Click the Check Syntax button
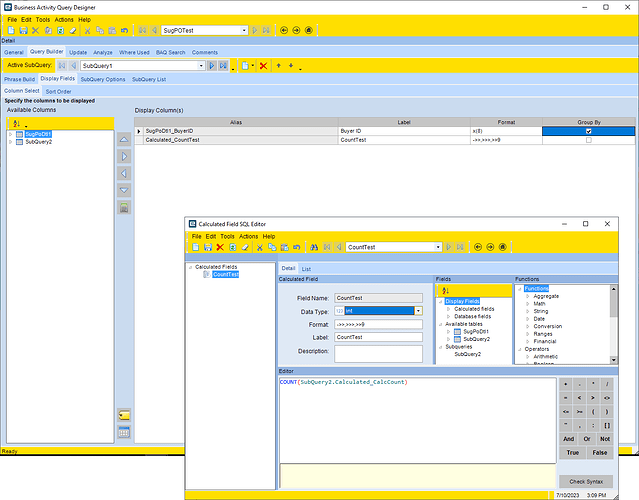The image size is (639, 500). [585, 482]
